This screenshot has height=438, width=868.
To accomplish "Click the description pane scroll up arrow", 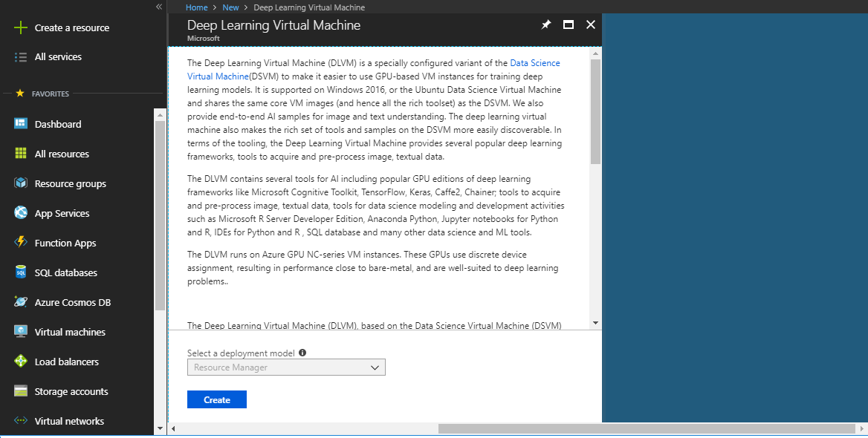I will 596,53.
